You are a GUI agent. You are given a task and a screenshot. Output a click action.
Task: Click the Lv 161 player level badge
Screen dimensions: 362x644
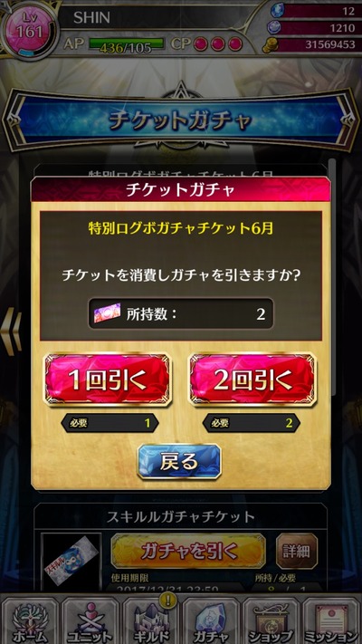click(x=28, y=29)
